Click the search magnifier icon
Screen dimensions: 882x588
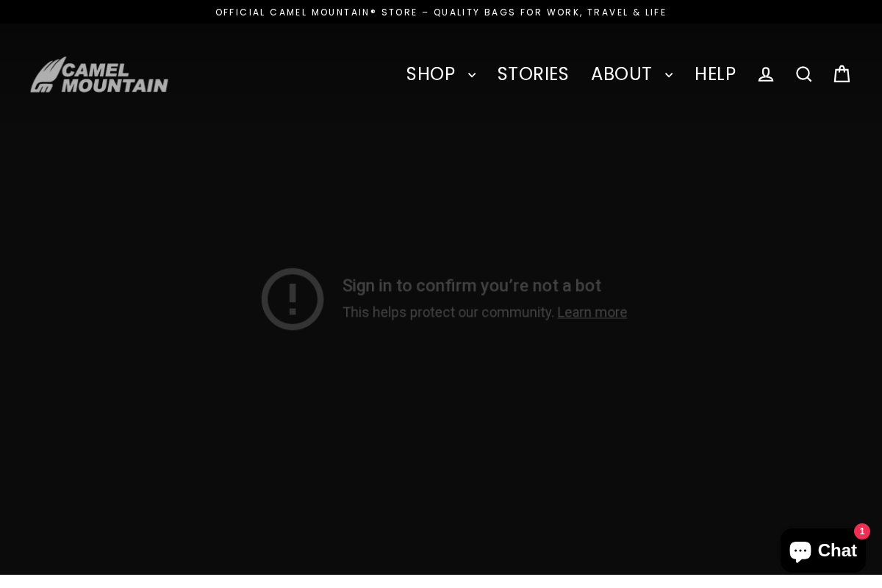804,74
